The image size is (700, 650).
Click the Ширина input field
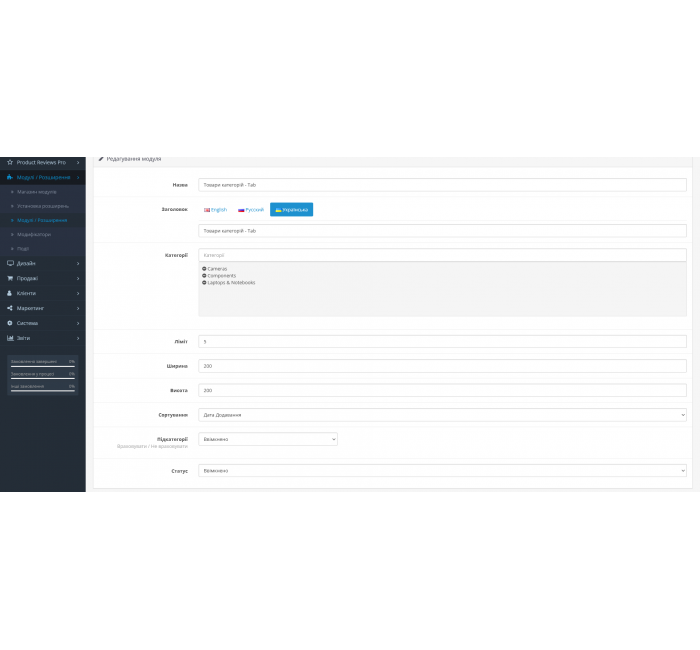[x=442, y=366]
